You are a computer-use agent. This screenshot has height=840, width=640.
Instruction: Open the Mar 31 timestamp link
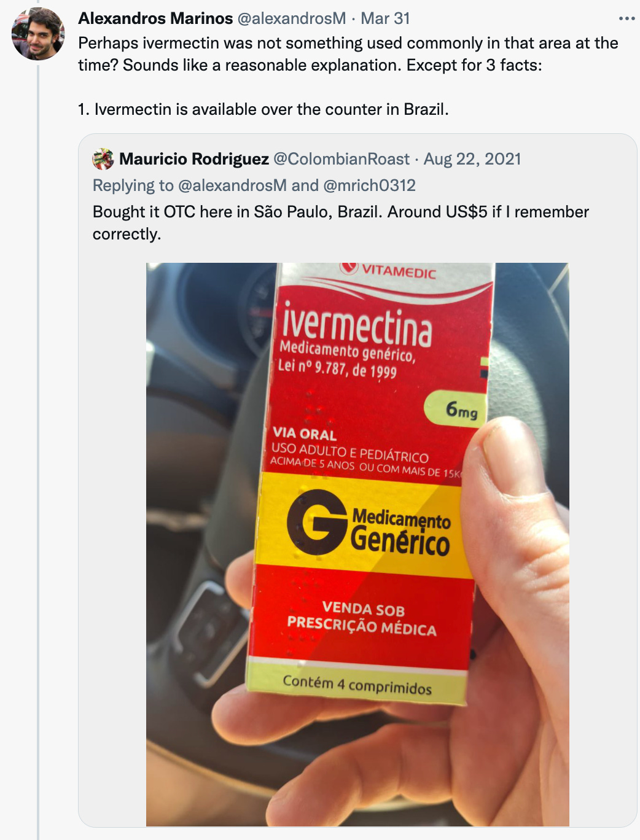click(385, 18)
